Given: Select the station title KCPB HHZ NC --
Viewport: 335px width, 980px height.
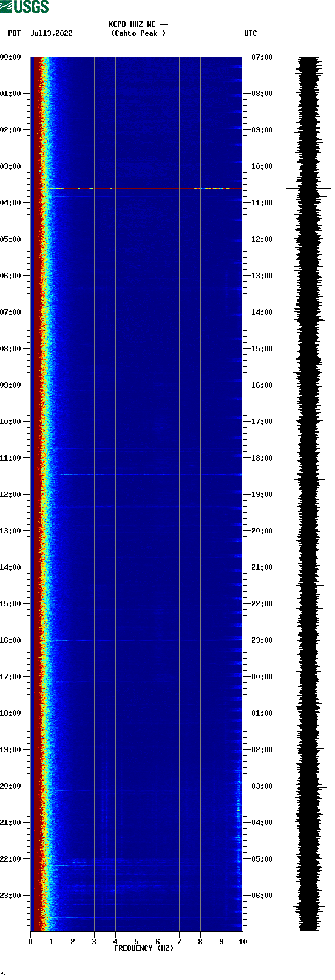Looking at the screenshot, I should click(138, 24).
